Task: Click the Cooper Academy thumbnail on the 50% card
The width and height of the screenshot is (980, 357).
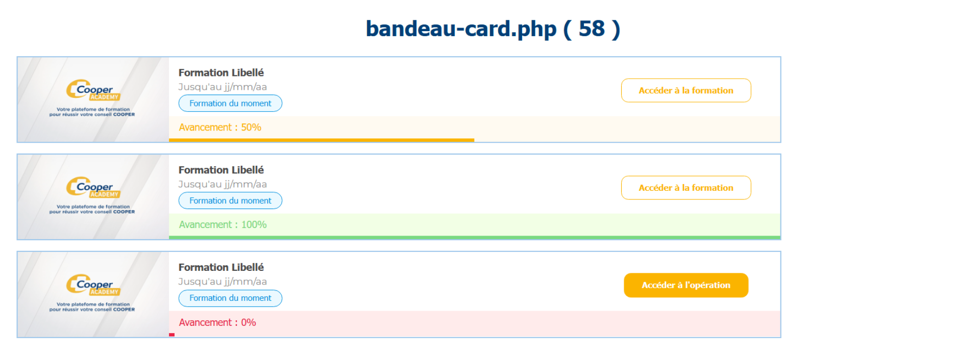Action: click(x=93, y=99)
